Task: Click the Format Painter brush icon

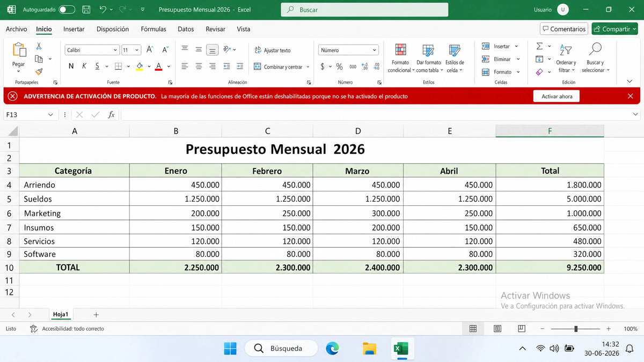Action: coord(39,71)
